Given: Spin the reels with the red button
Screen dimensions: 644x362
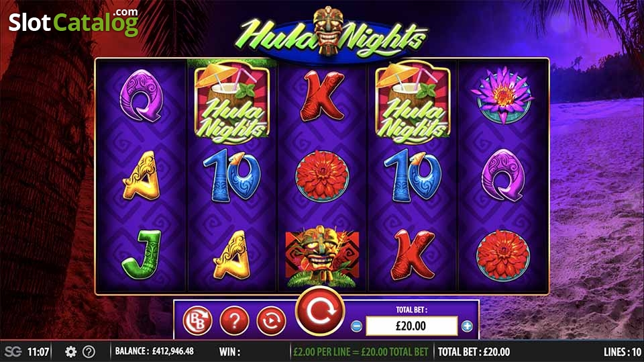Looking at the screenshot, I should tap(321, 312).
